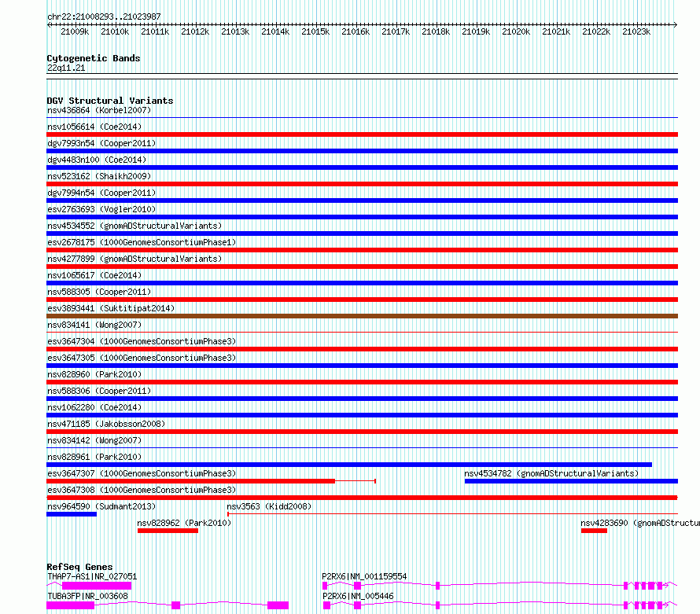The image size is (700, 614).
Task: Click the 21023k ruler tick label
Action: point(636,31)
